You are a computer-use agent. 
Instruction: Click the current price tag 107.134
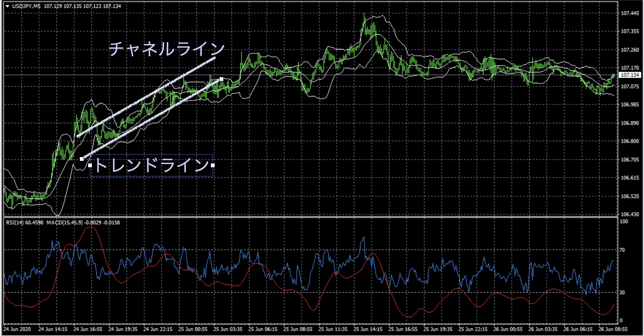click(630, 75)
